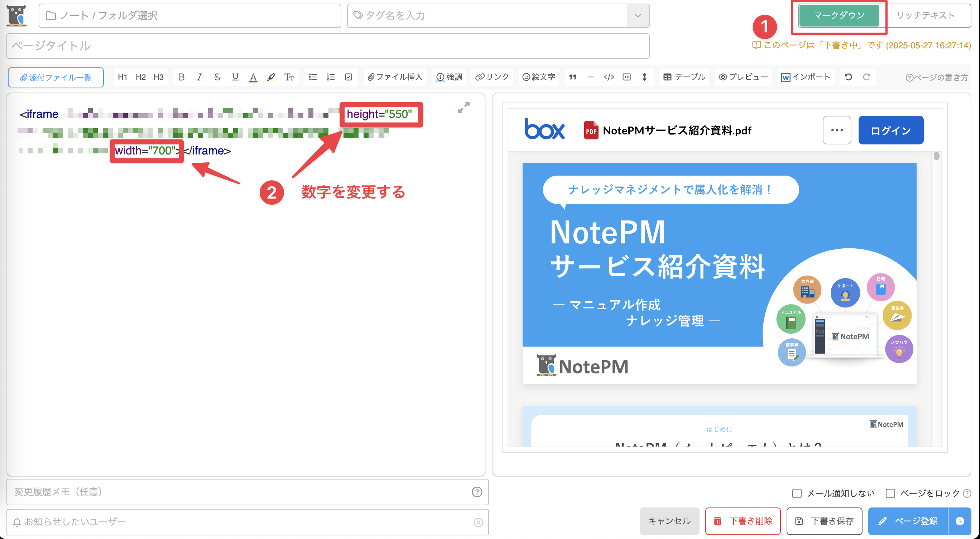This screenshot has height=539, width=980.
Task: Click 下書き保存 to save draft
Action: point(825,521)
